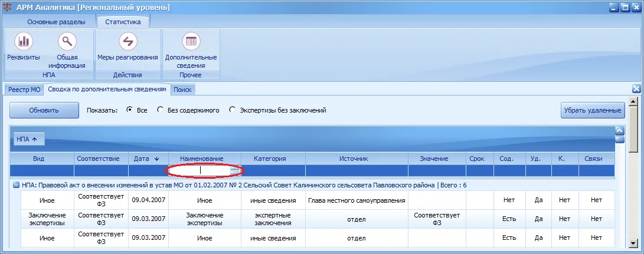Screen dimensions: 644x254
Task: Click the Меры реагирования arrows icon
Action: [128, 41]
